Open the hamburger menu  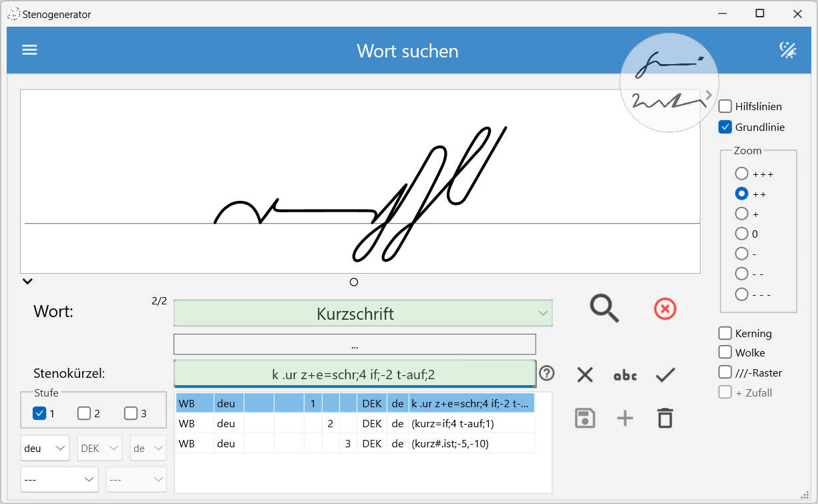click(29, 50)
